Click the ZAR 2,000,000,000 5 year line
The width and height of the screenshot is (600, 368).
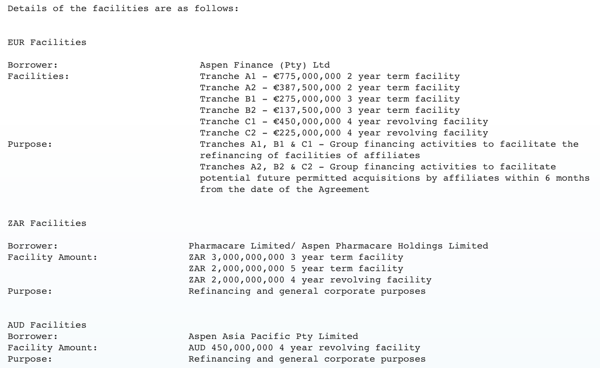[x=296, y=268]
